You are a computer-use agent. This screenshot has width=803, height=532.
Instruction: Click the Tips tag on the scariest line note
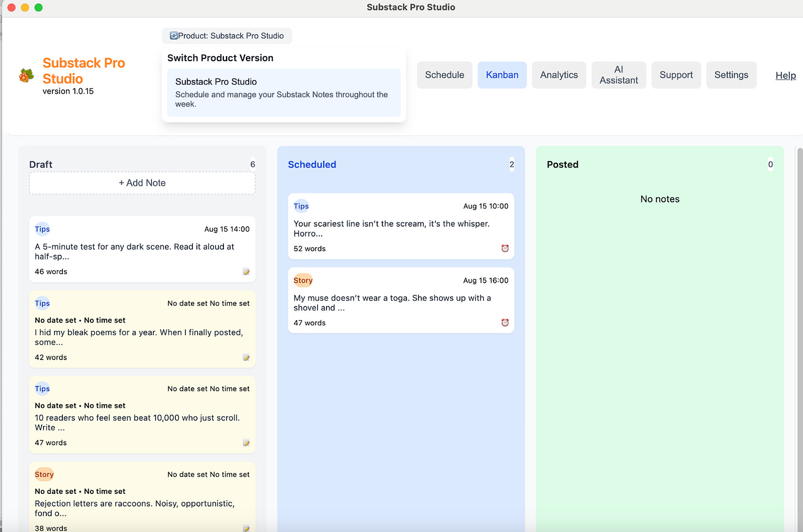point(301,206)
